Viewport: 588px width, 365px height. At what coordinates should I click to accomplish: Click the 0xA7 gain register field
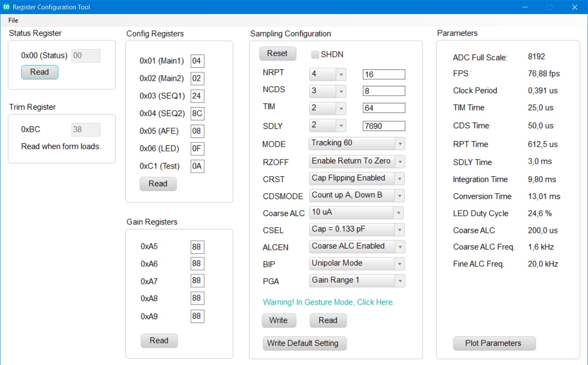[x=197, y=281]
